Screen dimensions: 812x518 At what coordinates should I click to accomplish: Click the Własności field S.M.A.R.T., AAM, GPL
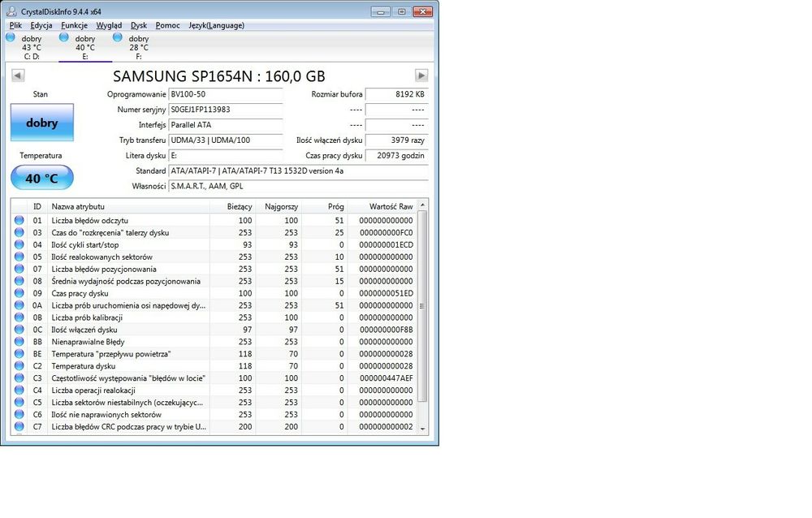tap(298, 186)
